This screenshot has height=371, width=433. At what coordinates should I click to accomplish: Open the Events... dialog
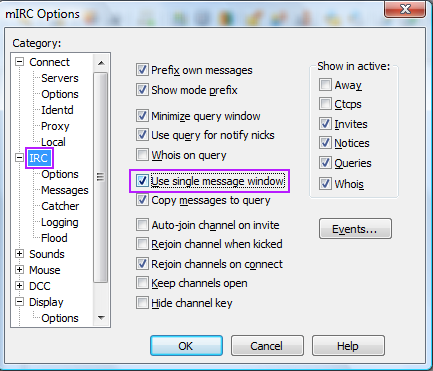pyautogui.click(x=355, y=229)
